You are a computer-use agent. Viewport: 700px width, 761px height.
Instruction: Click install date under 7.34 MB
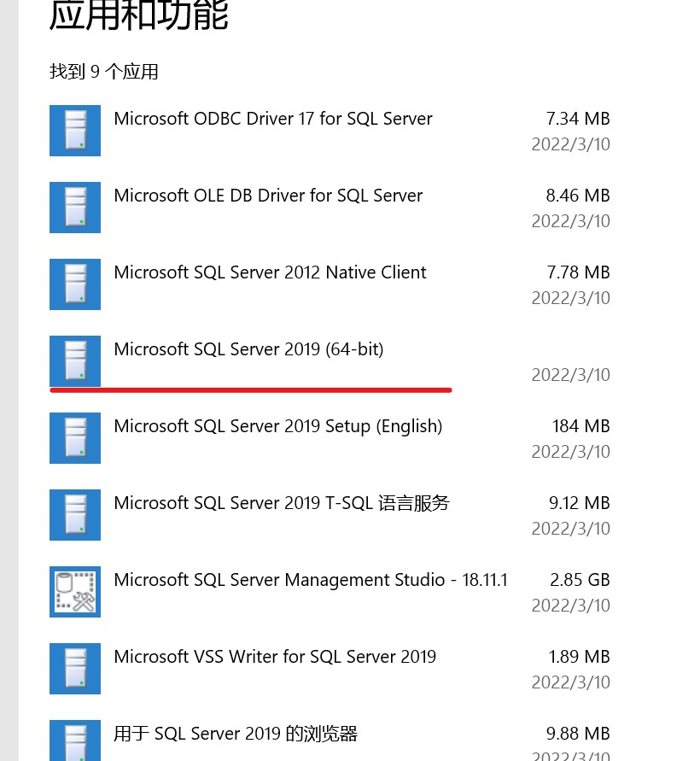click(x=571, y=144)
